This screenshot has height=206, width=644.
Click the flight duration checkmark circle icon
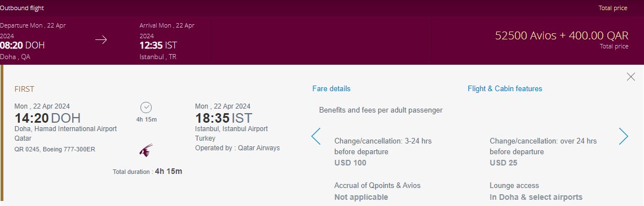point(146,108)
